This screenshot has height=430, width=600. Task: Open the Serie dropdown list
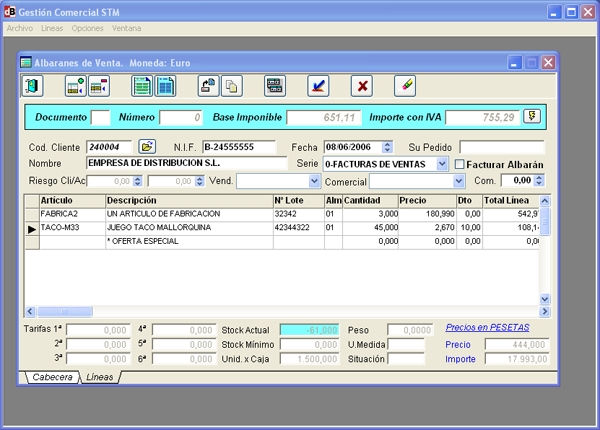[443, 164]
